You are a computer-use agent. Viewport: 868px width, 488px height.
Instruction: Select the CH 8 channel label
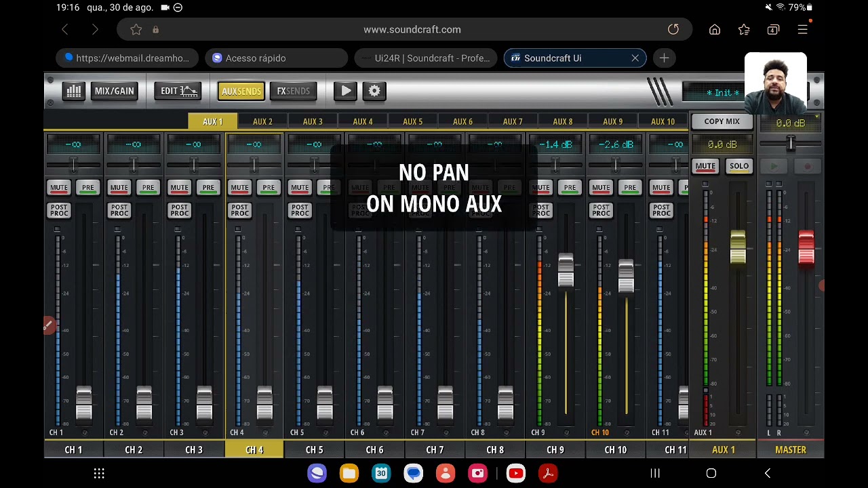click(495, 449)
